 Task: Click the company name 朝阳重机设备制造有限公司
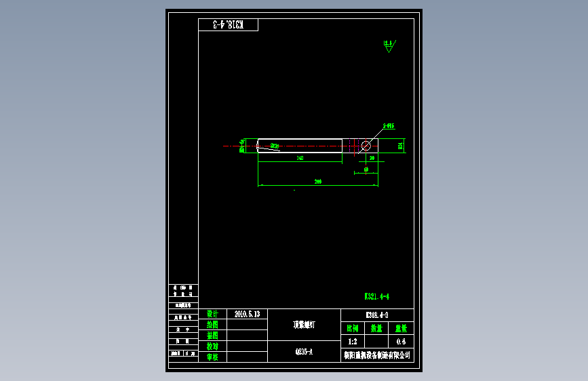tap(377, 355)
